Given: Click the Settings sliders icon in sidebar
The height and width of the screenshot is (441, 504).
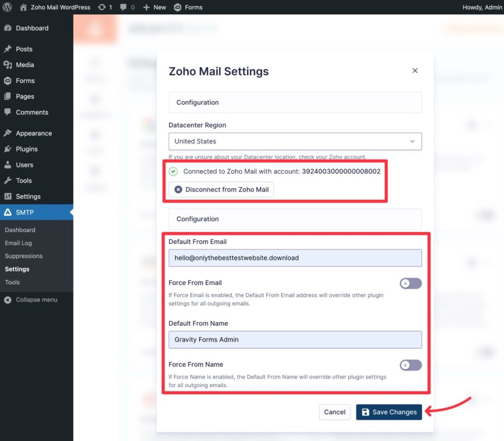Looking at the screenshot, I should pyautogui.click(x=8, y=196).
